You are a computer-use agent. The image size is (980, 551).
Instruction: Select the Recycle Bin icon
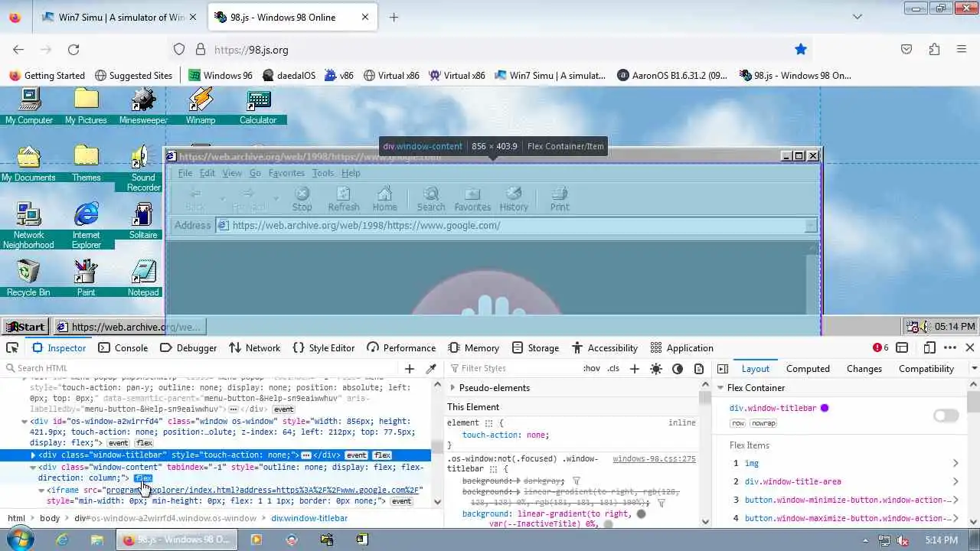coord(29,279)
